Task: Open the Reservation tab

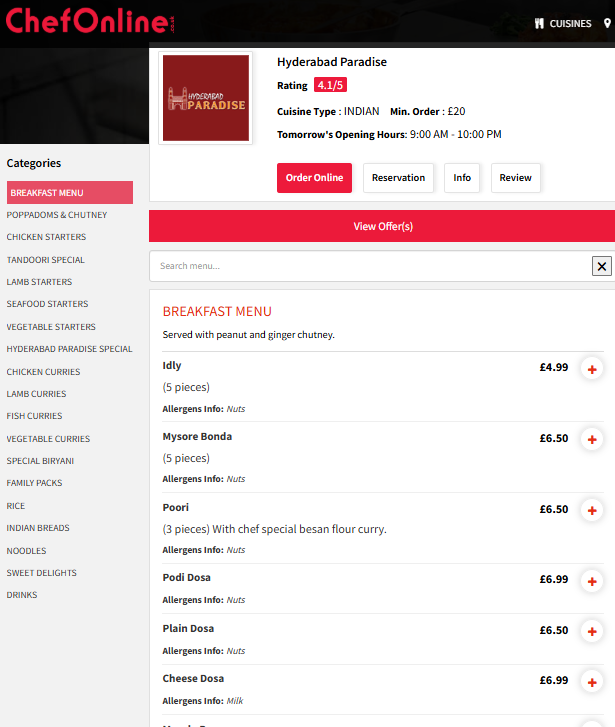Action: pos(398,178)
